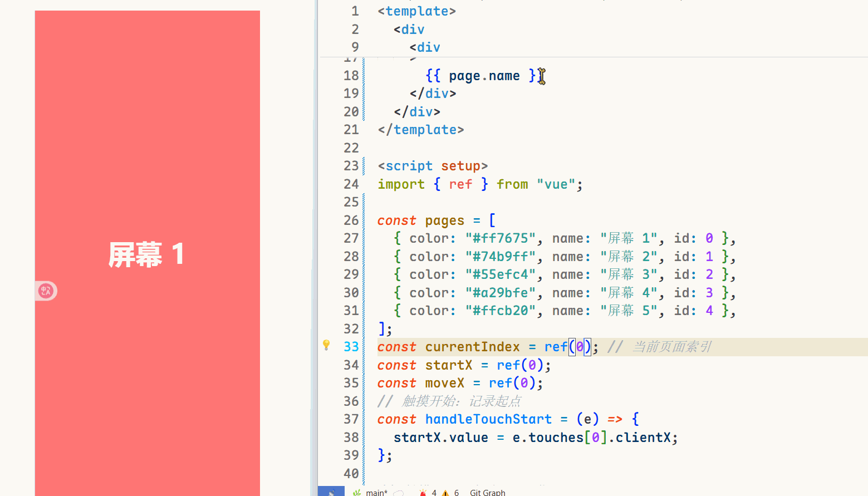Viewport: 868px width, 496px height.
Task: Click the translate floating icon on preview
Action: pos(46,291)
